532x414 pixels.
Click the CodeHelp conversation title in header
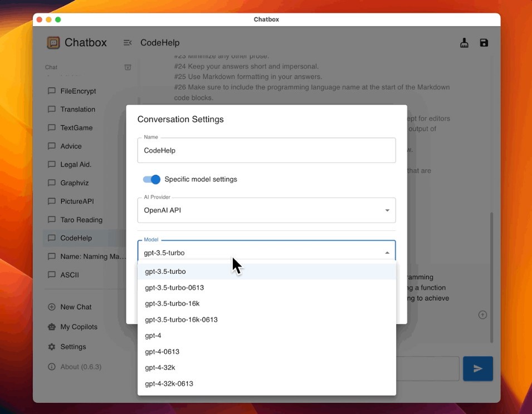click(160, 43)
